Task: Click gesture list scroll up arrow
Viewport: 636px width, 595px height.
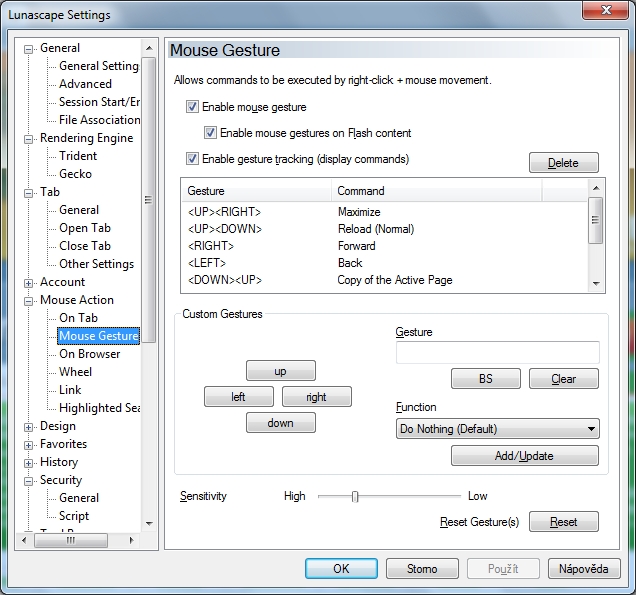Action: tap(596, 188)
